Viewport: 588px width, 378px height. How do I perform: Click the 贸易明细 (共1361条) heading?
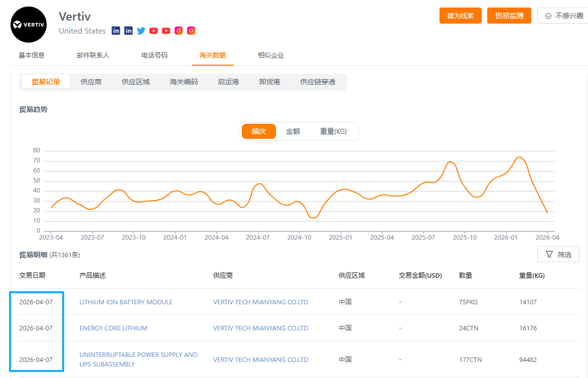pos(50,255)
